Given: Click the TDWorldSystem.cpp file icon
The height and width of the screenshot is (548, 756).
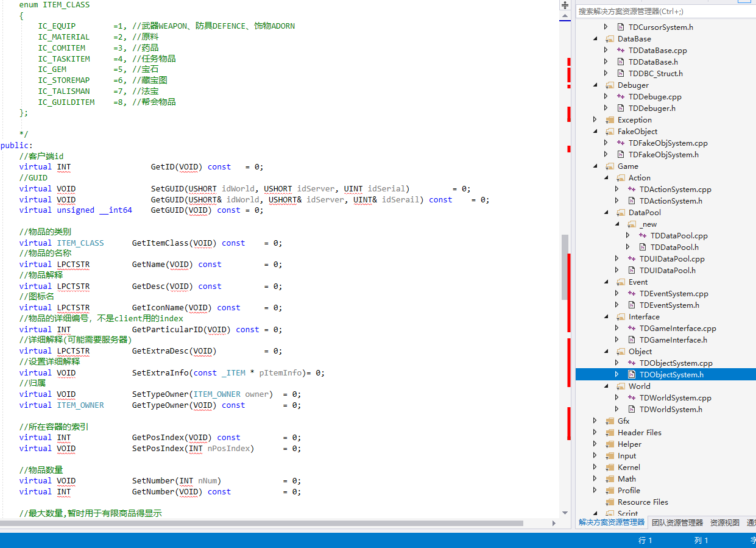Looking at the screenshot, I should [632, 398].
